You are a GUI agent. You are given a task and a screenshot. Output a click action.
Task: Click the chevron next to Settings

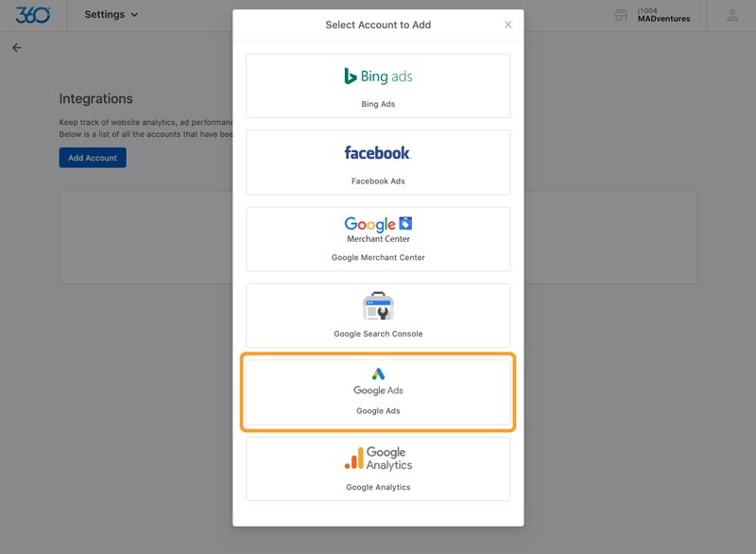coord(134,15)
